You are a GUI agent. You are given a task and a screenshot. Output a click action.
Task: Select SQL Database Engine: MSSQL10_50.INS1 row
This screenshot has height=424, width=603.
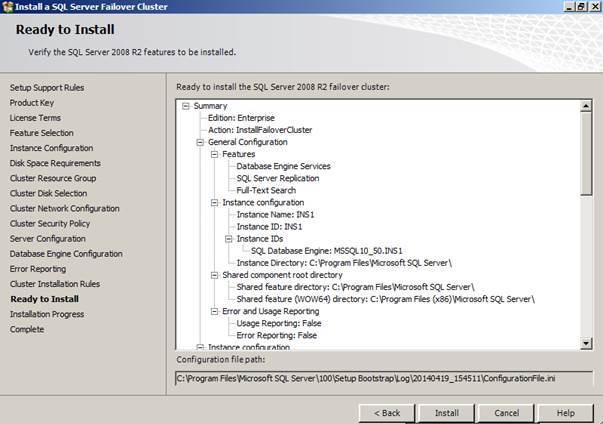[x=326, y=251]
